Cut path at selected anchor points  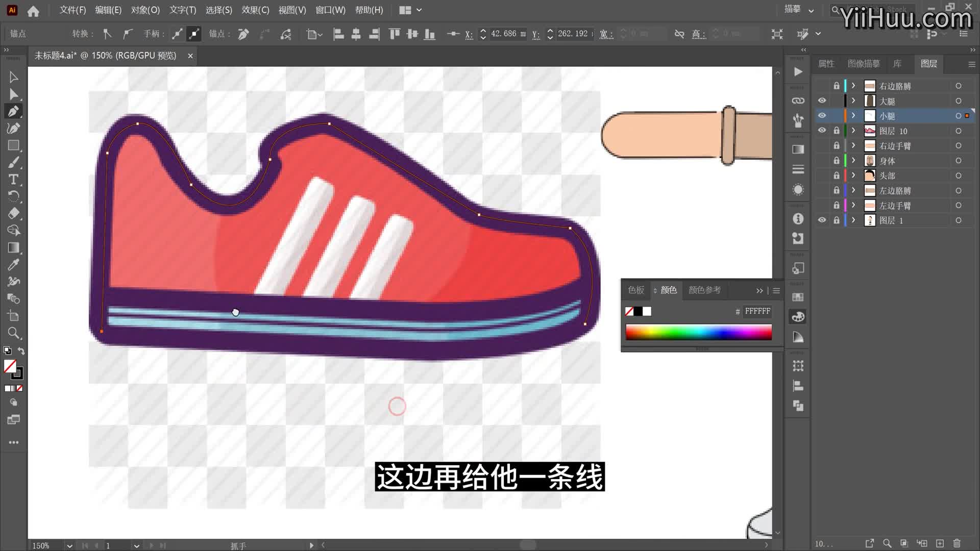coord(286,34)
